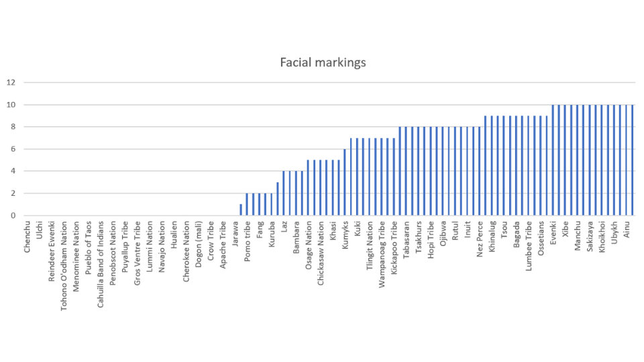Click the Chickasaw Nation label
644x362 pixels.
pyautogui.click(x=321, y=253)
